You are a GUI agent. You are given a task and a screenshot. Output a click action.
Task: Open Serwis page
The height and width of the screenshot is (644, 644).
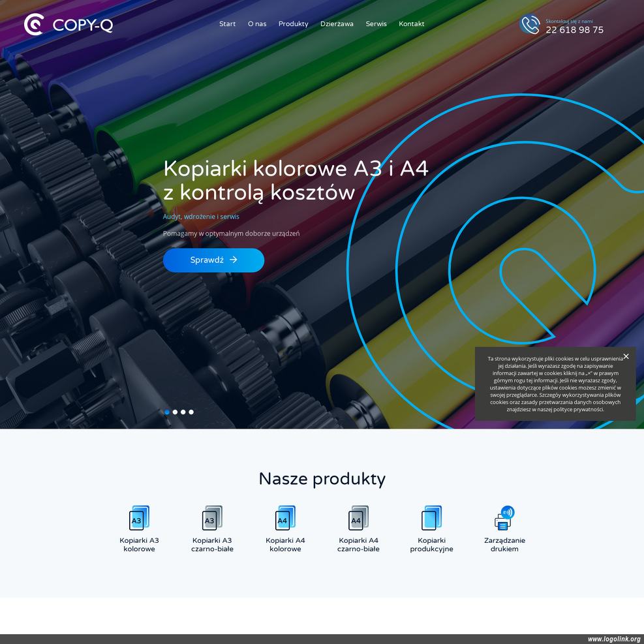click(376, 24)
